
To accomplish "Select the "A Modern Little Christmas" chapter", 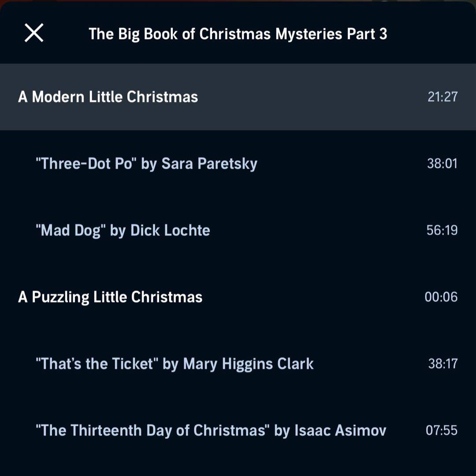I will (x=108, y=97).
